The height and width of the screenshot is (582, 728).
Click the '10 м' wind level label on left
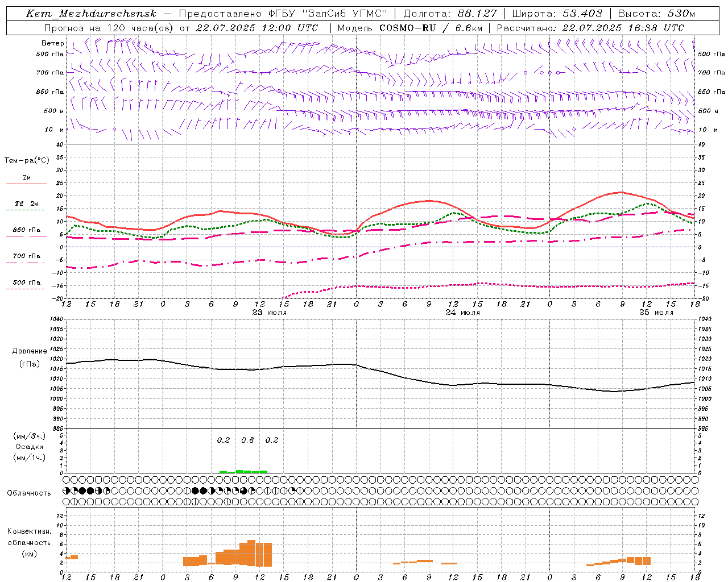coord(55,130)
